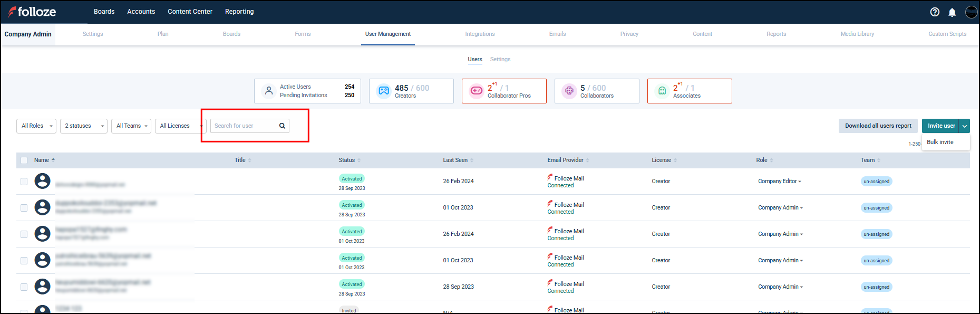Check the third user row checkbox

pos(24,234)
